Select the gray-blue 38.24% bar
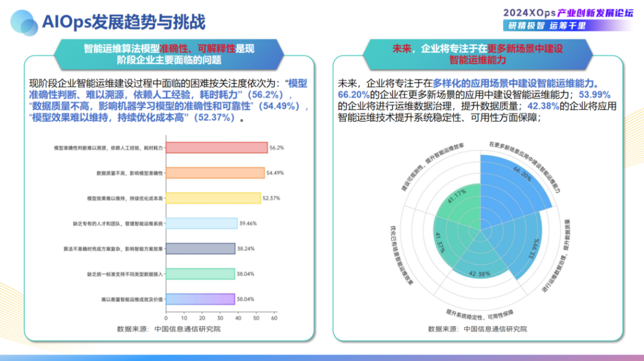This screenshot has height=361, width=644. [x=200, y=248]
